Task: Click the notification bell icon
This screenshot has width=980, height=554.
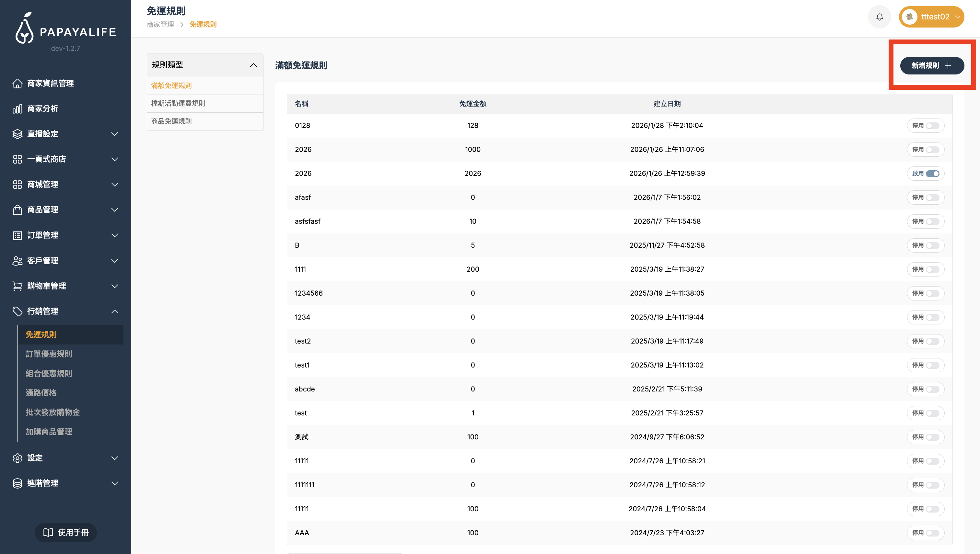Action: click(x=879, y=17)
